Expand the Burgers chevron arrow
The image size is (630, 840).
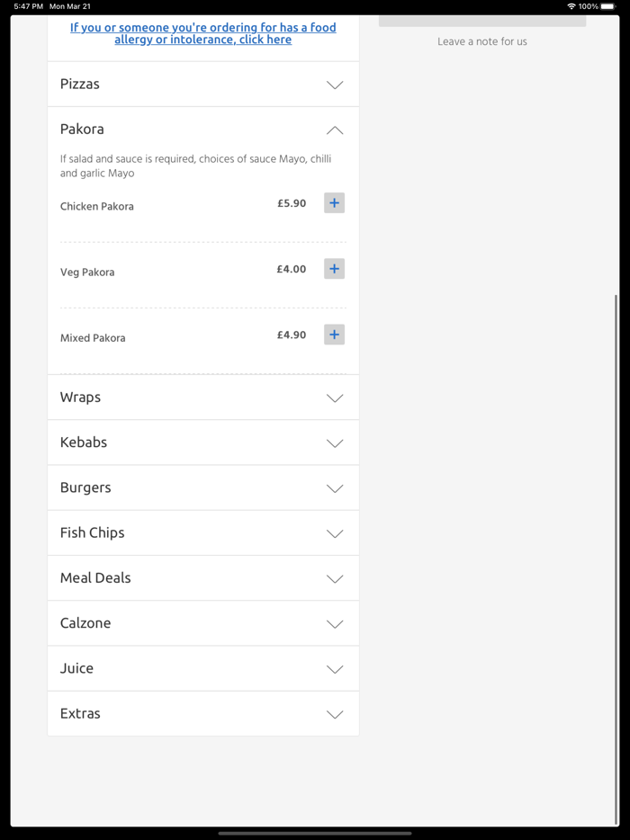coord(334,488)
